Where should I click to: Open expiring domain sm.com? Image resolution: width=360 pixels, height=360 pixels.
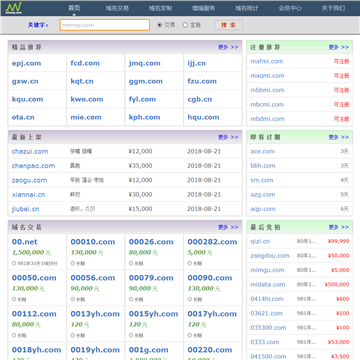coord(262,180)
